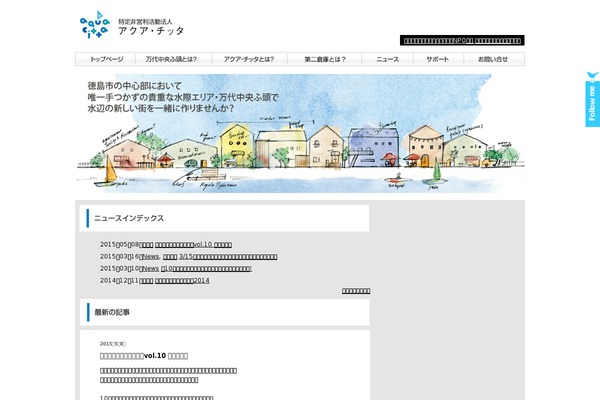The width and height of the screenshot is (600, 400).
Task: Open the vol.10 article title
Action: tap(144, 356)
